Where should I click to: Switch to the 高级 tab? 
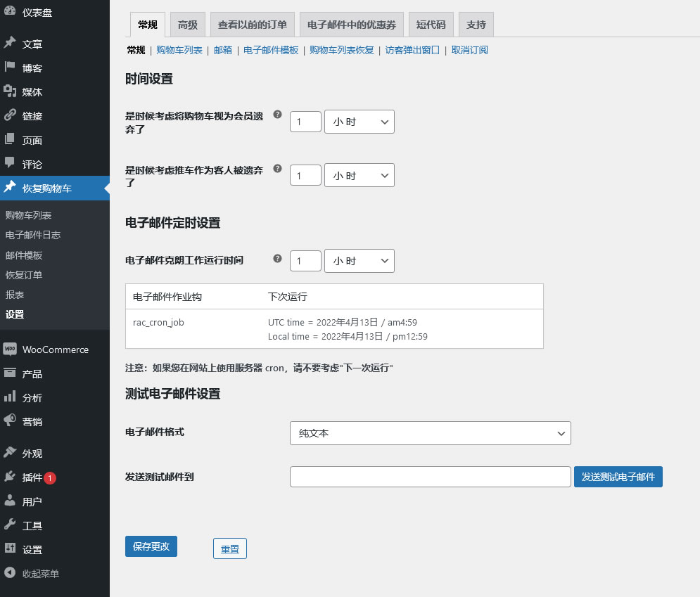click(188, 25)
